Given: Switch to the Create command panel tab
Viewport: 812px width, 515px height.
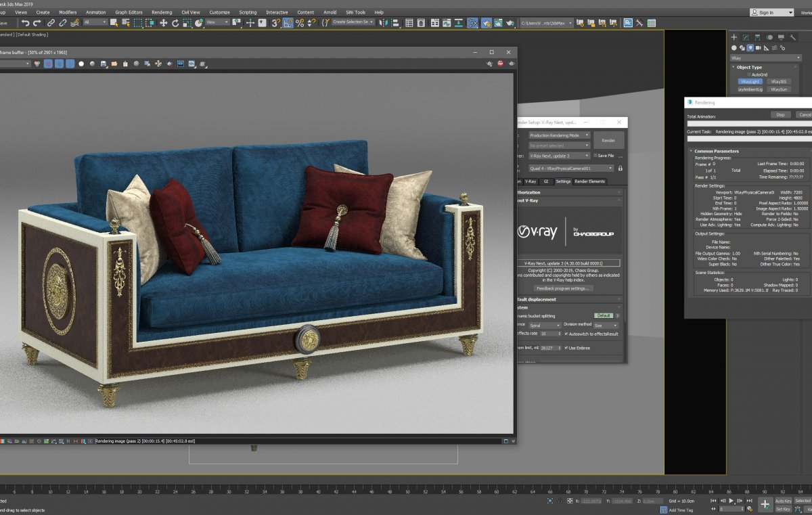Looking at the screenshot, I should tap(735, 37).
